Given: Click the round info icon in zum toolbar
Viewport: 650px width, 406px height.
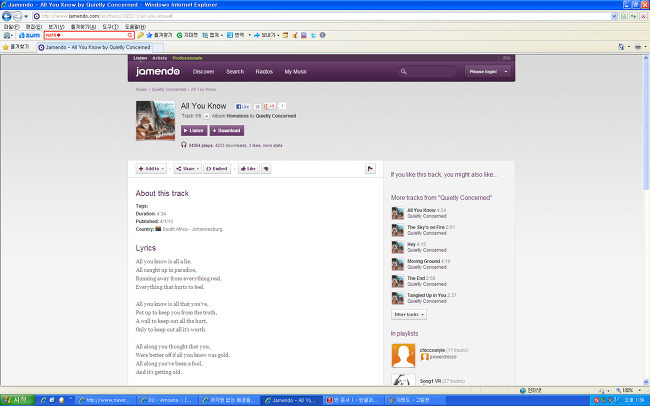Looking at the screenshot, I should pyautogui.click(x=323, y=35).
